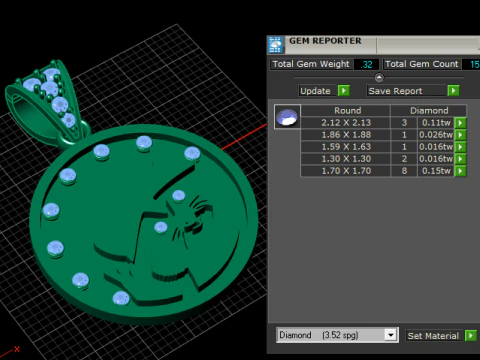Click the green arrow for the 1.70 X 1.70 row
This screenshot has height=360, width=480.
pos(460,171)
